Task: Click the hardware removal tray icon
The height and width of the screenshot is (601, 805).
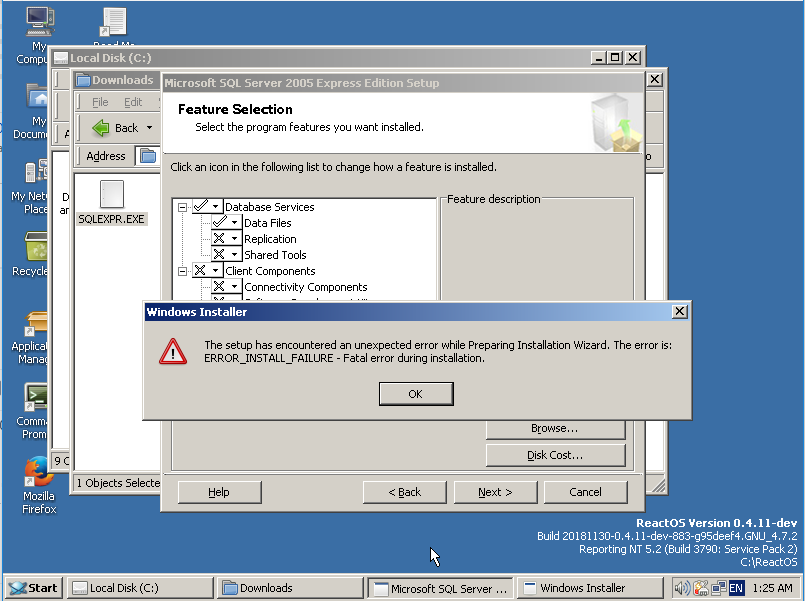Action: tap(701, 588)
